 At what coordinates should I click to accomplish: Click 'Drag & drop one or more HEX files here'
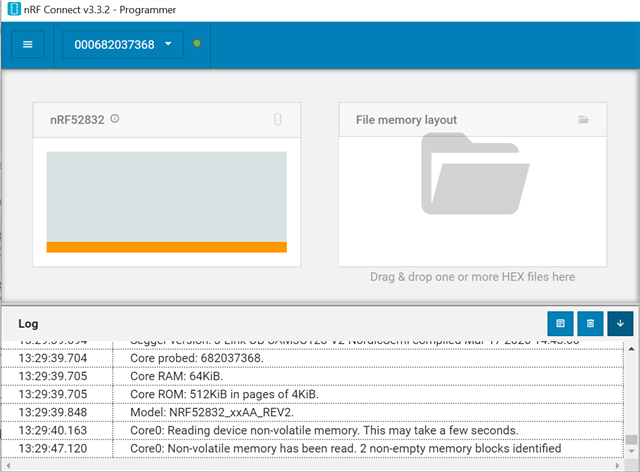[x=472, y=276]
